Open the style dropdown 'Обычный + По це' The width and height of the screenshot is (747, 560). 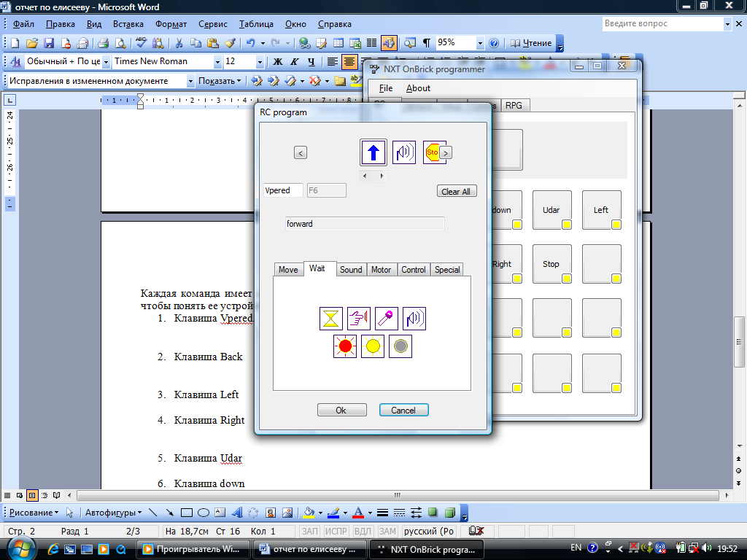click(106, 62)
